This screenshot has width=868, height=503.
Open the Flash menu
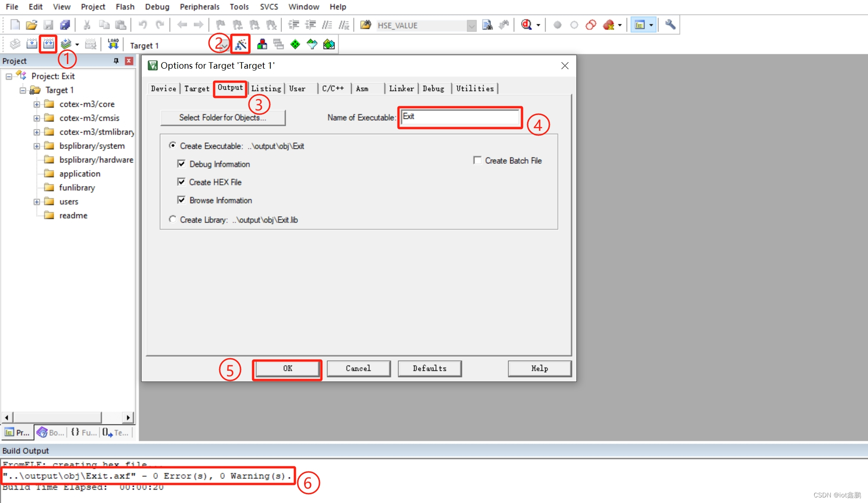(x=125, y=6)
